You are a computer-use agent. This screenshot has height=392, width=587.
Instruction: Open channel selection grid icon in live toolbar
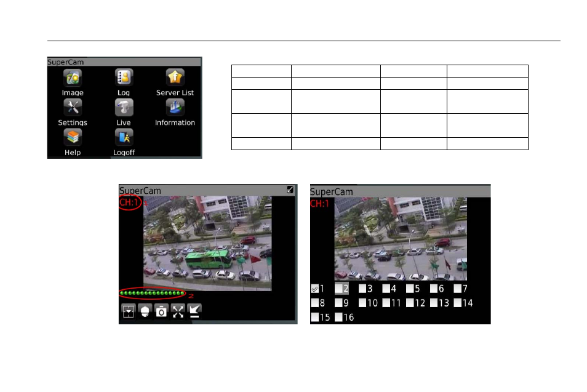tap(129, 311)
